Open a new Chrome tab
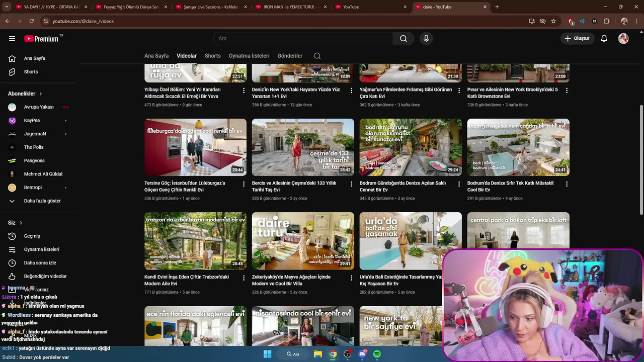The width and height of the screenshot is (644, 362). (x=497, y=7)
